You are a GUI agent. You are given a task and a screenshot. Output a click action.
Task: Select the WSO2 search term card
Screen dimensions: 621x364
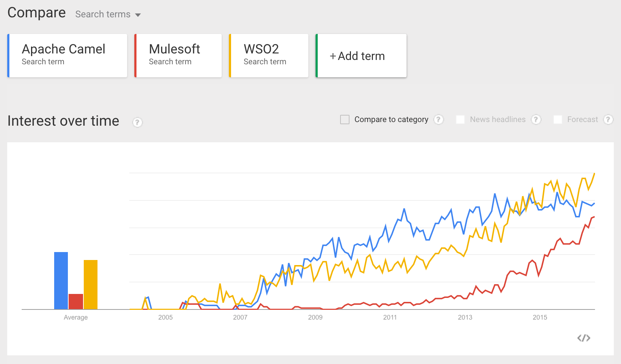(x=269, y=56)
